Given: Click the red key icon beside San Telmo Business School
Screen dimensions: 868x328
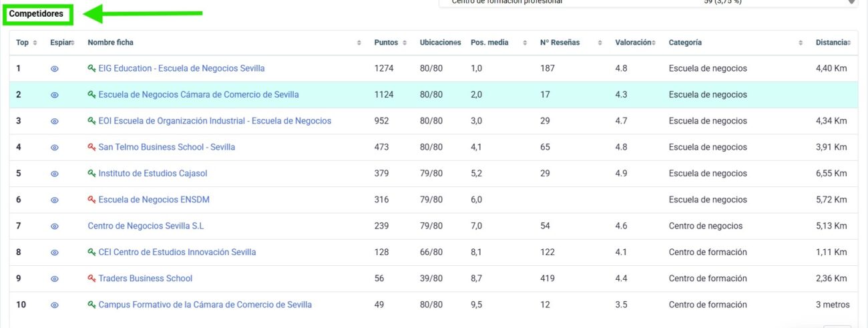Looking at the screenshot, I should pyautogui.click(x=91, y=147).
